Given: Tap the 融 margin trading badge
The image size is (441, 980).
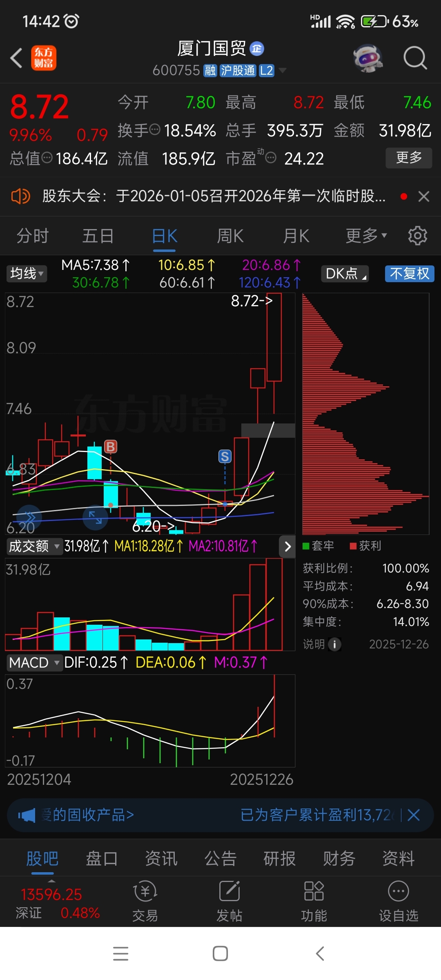Looking at the screenshot, I should (210, 71).
